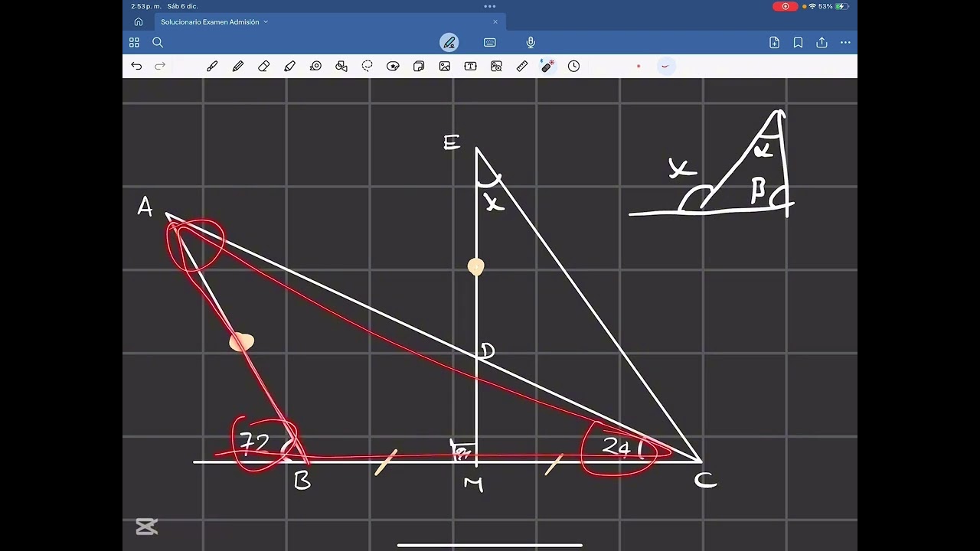
Task: Open the timer clock tool
Action: click(x=573, y=67)
